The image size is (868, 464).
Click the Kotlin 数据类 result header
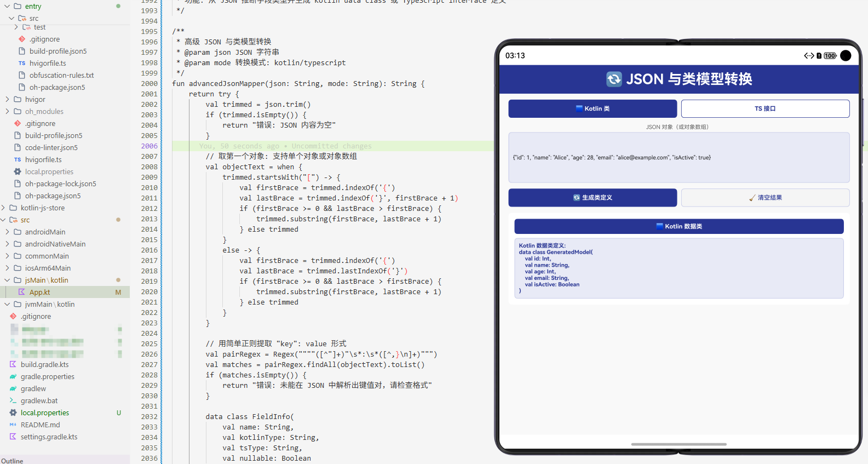click(679, 226)
